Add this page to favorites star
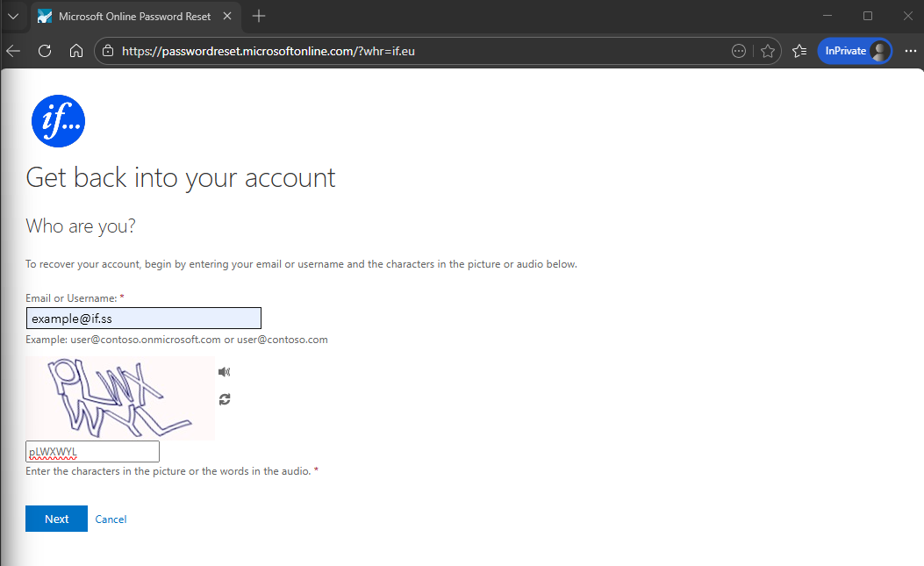 point(767,51)
